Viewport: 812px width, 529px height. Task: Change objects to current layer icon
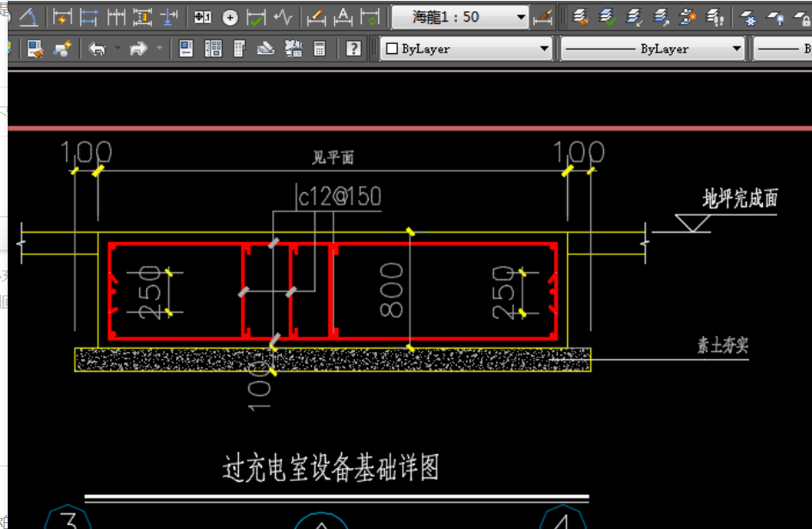pos(607,17)
